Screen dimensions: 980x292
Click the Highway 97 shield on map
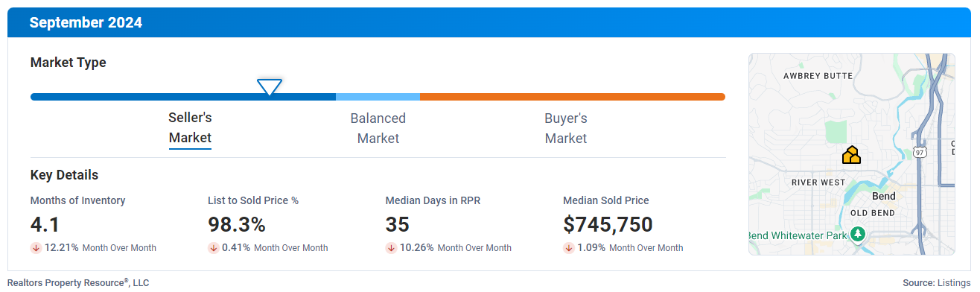click(920, 152)
